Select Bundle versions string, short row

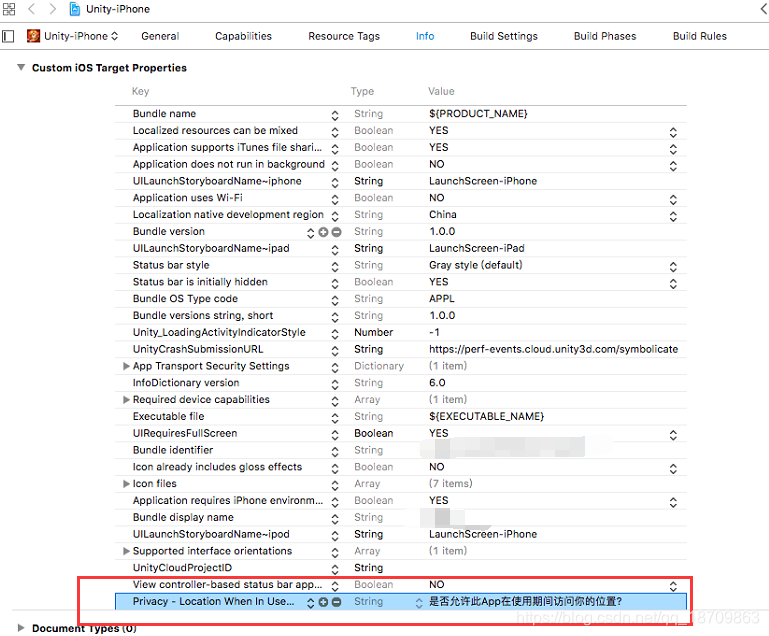[401, 316]
